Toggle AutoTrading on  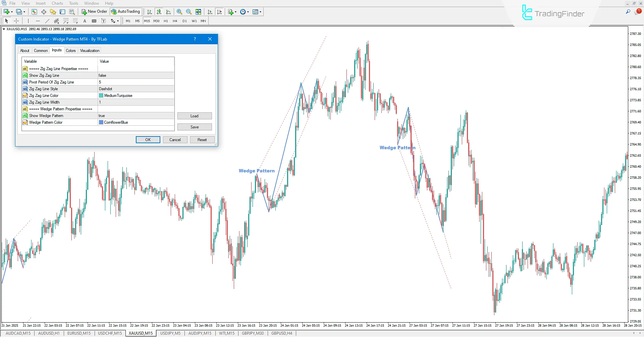pyautogui.click(x=126, y=11)
